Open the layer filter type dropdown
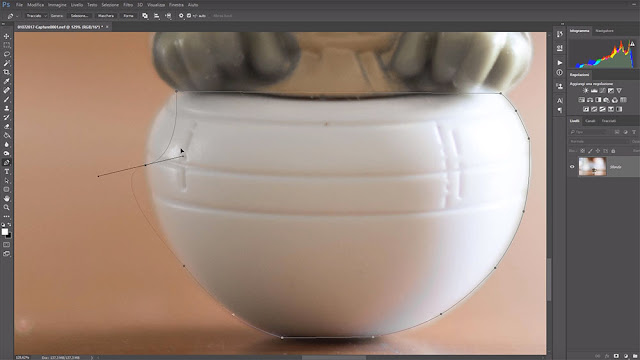The height and width of the screenshot is (360, 640). tap(590, 132)
